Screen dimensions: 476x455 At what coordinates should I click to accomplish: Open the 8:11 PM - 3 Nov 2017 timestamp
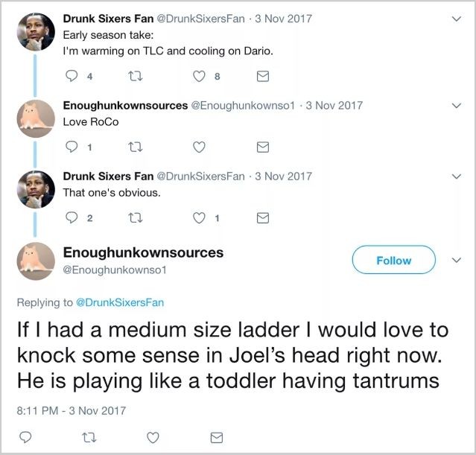pos(72,410)
